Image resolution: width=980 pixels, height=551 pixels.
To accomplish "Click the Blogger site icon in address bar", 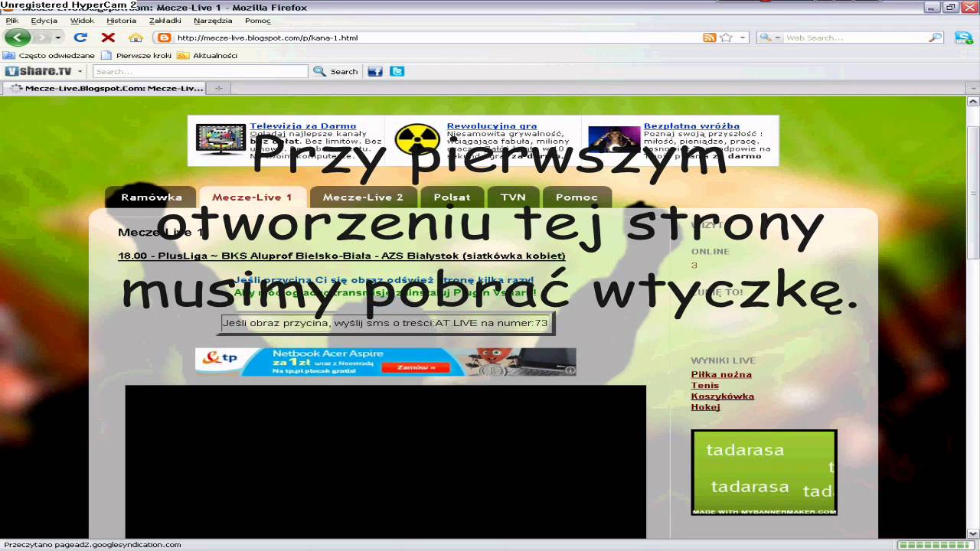I will click(163, 37).
